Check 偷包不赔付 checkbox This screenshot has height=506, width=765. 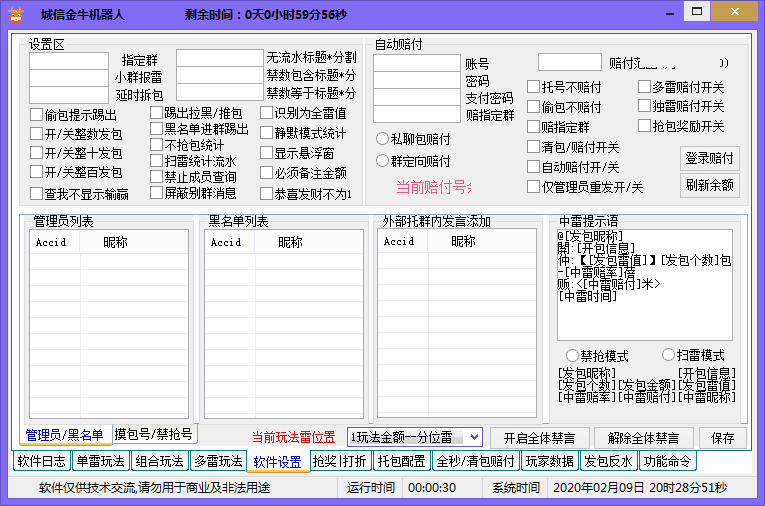(534, 107)
